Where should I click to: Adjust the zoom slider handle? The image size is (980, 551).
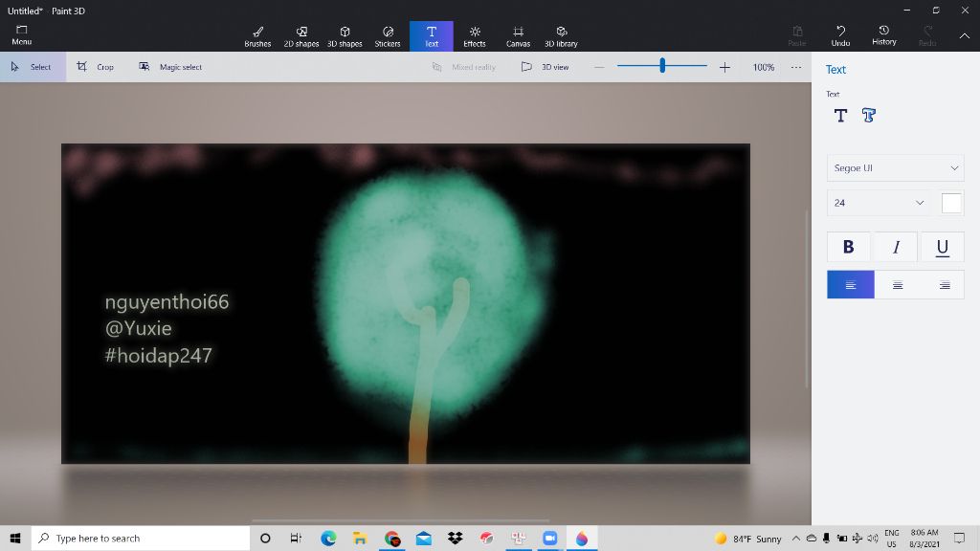coord(662,65)
